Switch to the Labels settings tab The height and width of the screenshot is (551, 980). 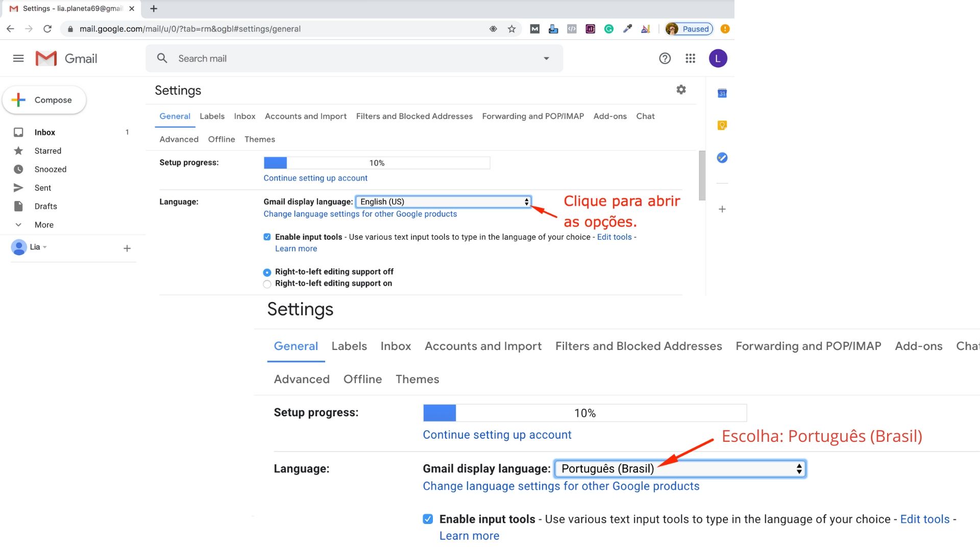[x=212, y=116]
